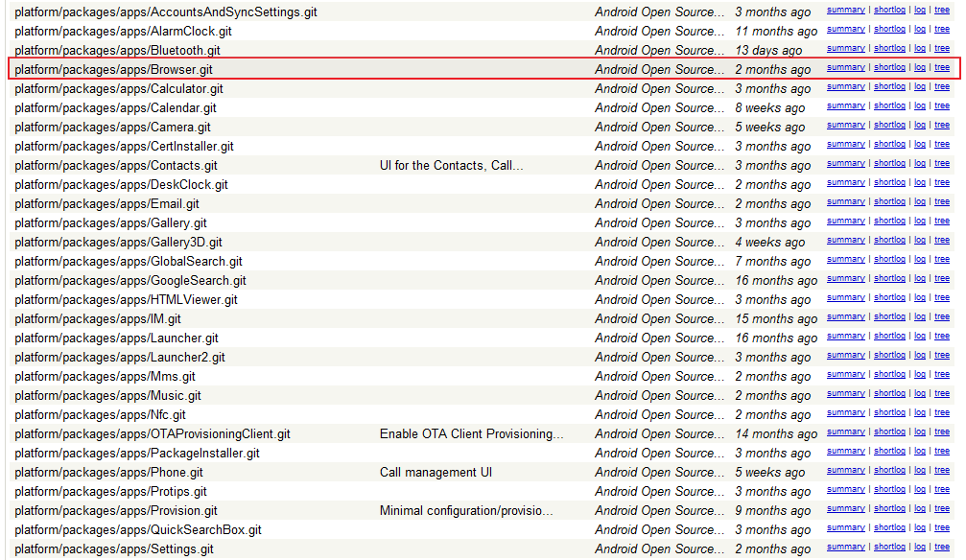966x560 pixels.
Task: Open the CertInstaller.git project
Action: [124, 146]
